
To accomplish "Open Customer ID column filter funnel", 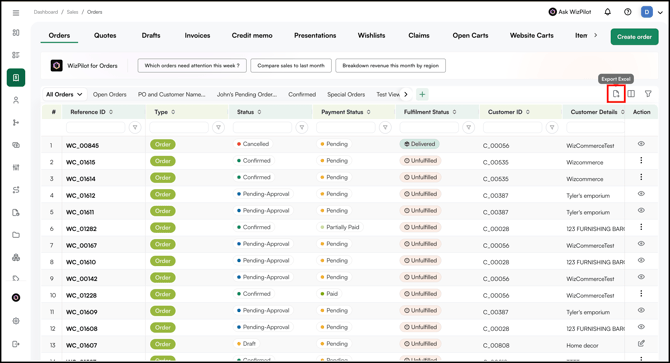I will point(552,127).
